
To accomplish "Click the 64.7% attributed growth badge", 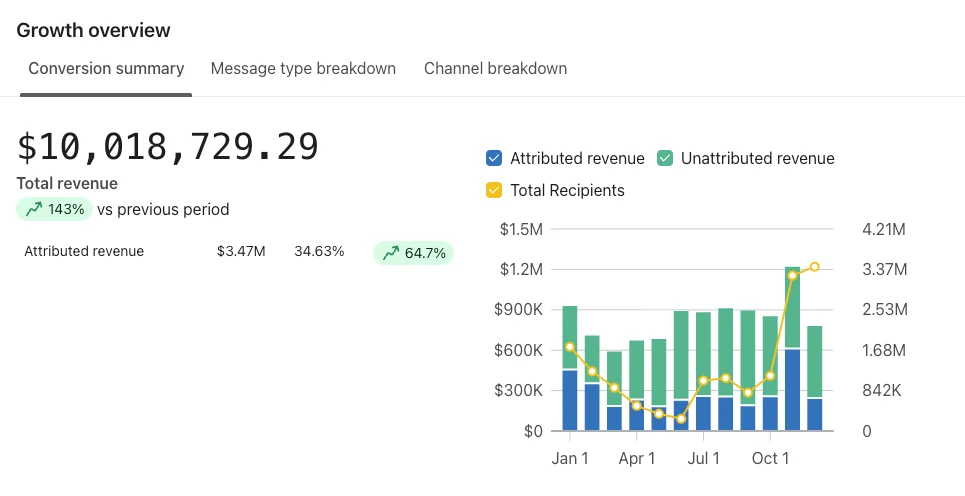I will point(414,253).
